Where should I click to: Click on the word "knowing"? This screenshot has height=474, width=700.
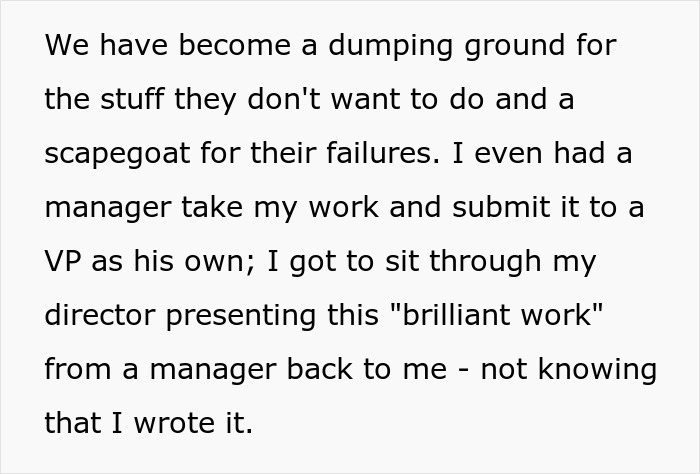click(x=598, y=370)
